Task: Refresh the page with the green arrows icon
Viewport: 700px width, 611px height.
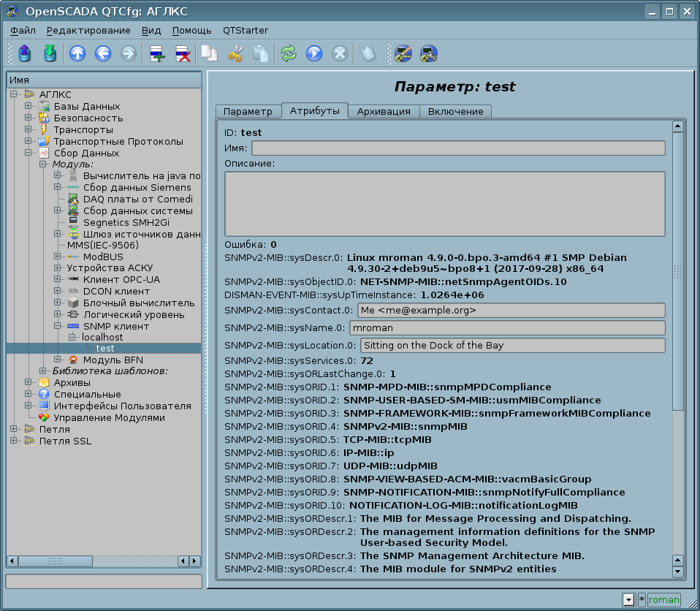Action: click(289, 53)
